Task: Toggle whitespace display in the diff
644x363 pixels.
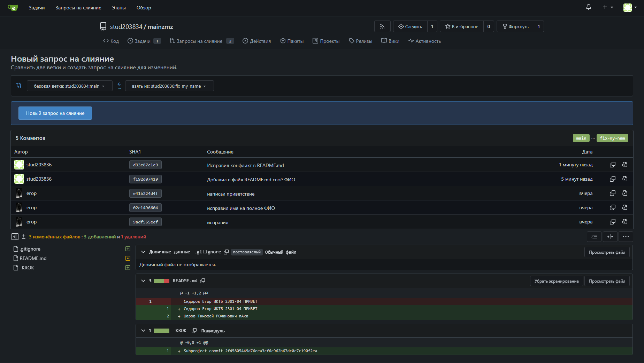Action: click(x=594, y=237)
